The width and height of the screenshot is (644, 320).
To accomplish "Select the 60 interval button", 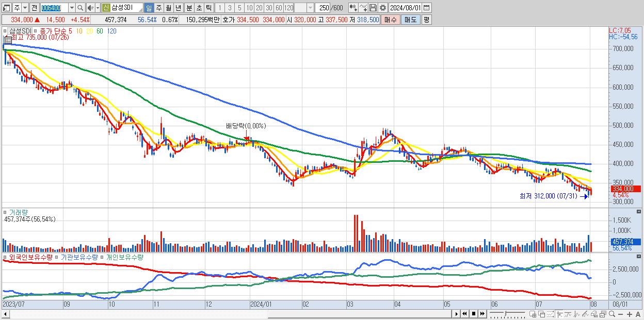I will (x=279, y=8).
